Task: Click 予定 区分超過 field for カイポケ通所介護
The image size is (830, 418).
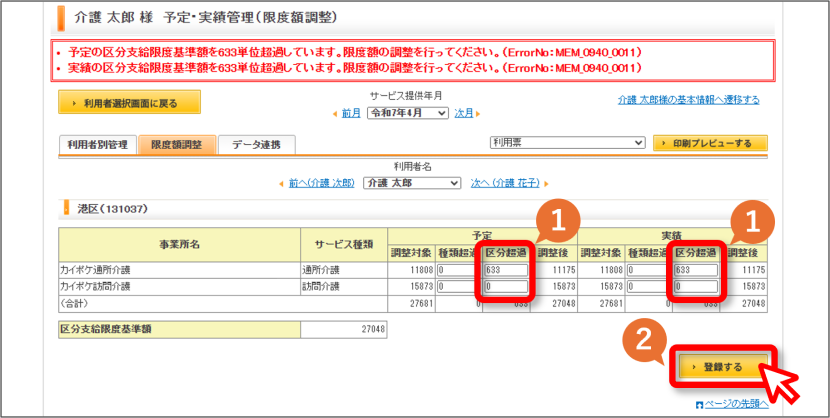Action: click(x=507, y=270)
